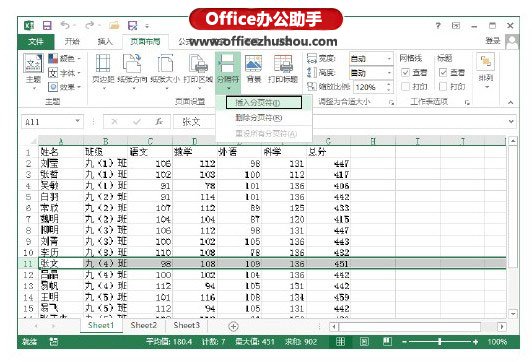This screenshot has height=362, width=532.
Task: Switch to the Sheet2 tab
Action: click(144, 325)
